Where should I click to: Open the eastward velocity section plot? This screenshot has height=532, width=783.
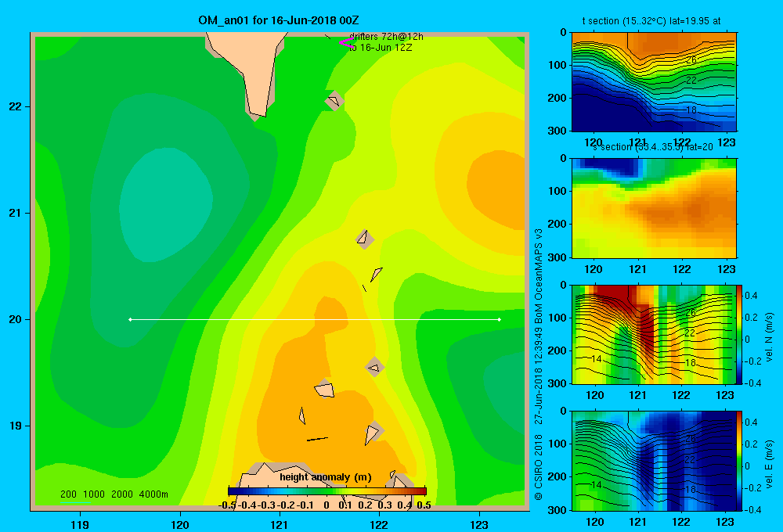654,461
